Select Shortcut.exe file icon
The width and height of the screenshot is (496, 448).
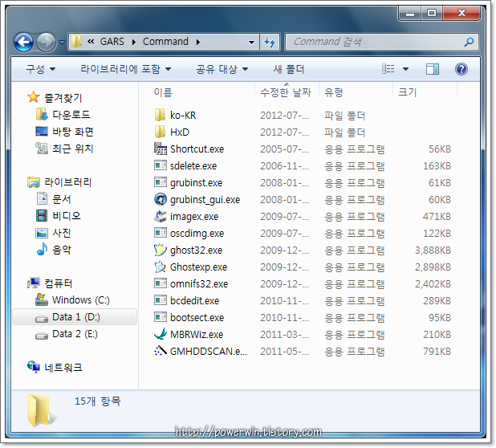point(160,149)
